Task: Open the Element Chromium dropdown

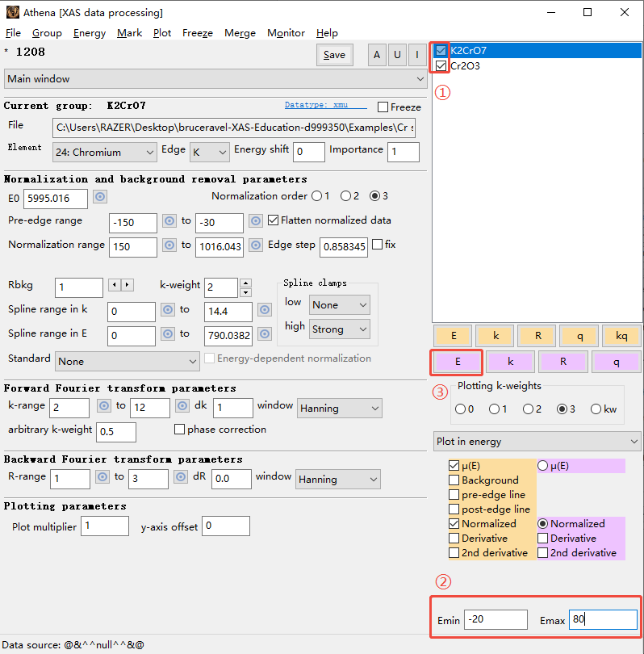Action: tap(104, 152)
